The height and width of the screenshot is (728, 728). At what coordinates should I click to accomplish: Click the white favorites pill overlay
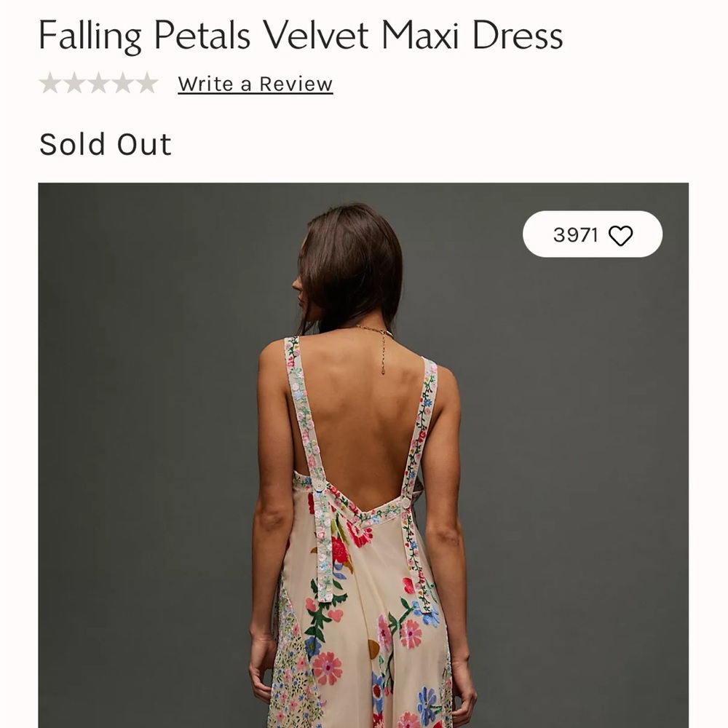(x=593, y=234)
